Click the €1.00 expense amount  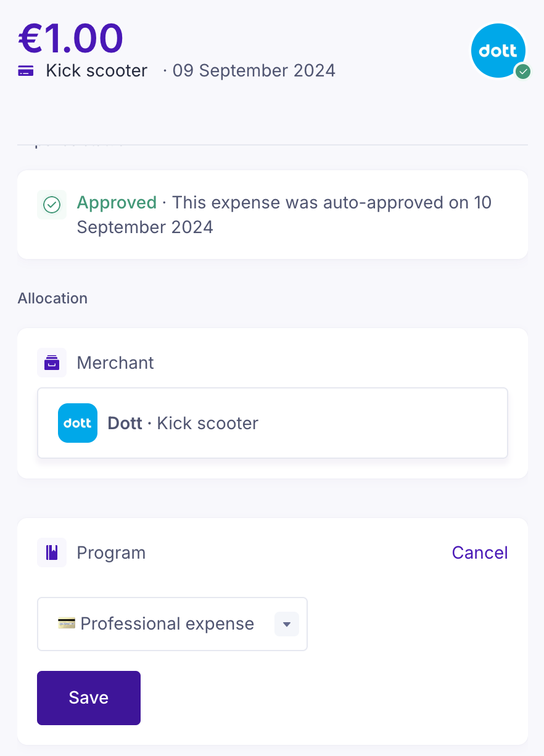[x=71, y=38]
